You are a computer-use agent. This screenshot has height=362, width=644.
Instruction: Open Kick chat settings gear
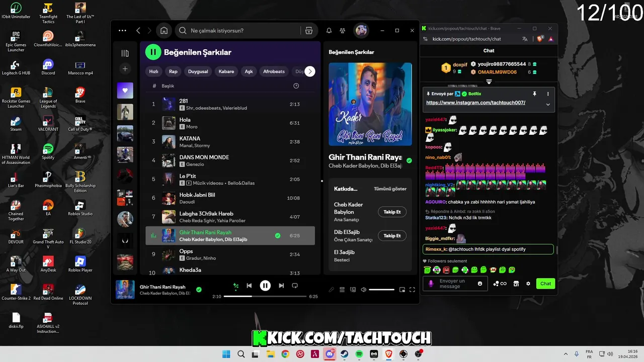pos(528,284)
